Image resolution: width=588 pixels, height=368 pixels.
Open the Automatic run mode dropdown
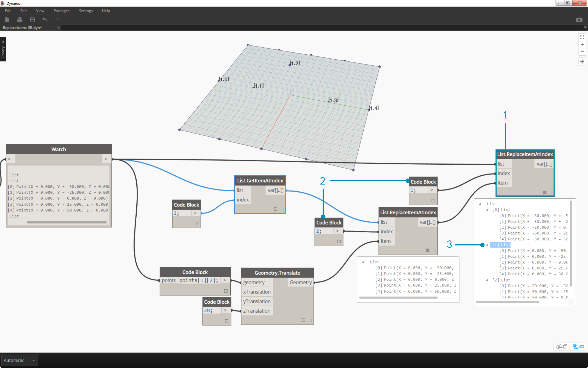coord(19,360)
